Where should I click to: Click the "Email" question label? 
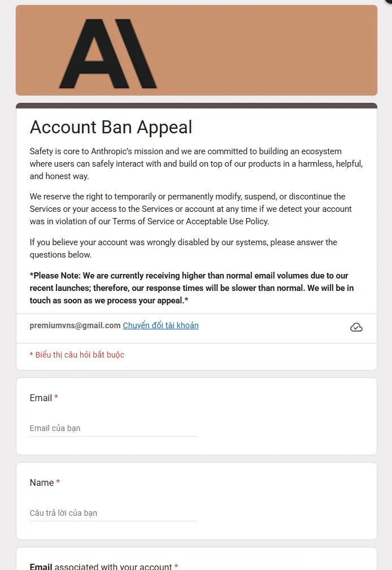(41, 398)
